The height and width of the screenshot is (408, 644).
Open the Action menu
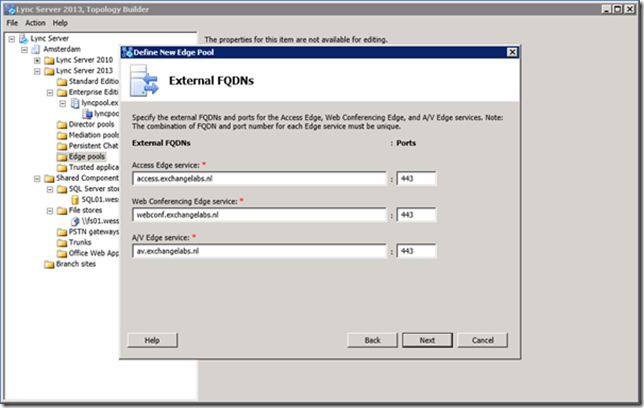pos(35,22)
